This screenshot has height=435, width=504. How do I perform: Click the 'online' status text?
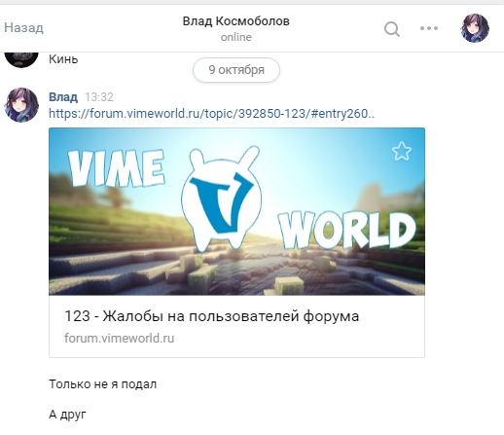236,37
